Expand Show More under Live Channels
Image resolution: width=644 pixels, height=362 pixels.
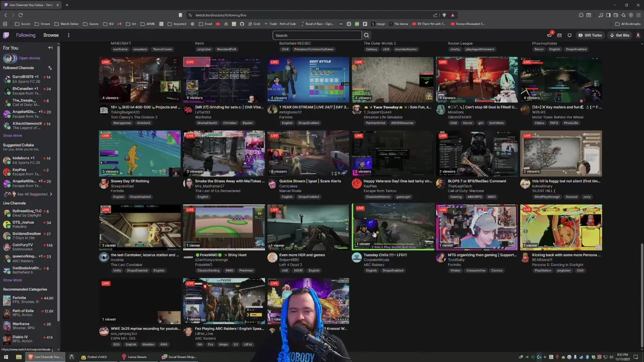(x=13, y=280)
